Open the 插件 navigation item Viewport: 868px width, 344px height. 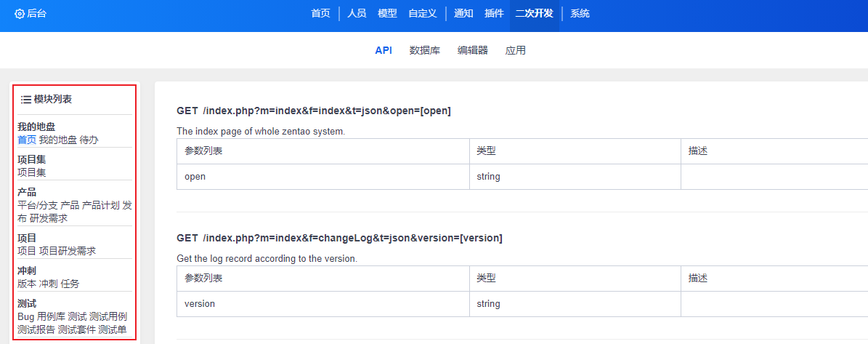(494, 13)
